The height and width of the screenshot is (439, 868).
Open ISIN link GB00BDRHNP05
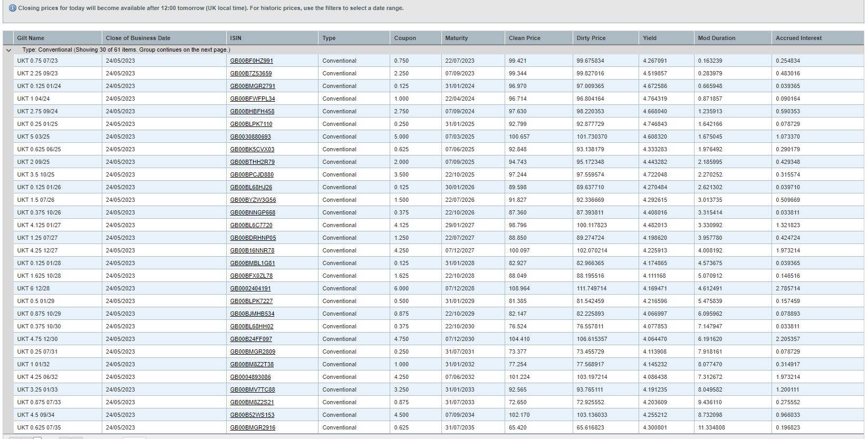[x=253, y=238]
